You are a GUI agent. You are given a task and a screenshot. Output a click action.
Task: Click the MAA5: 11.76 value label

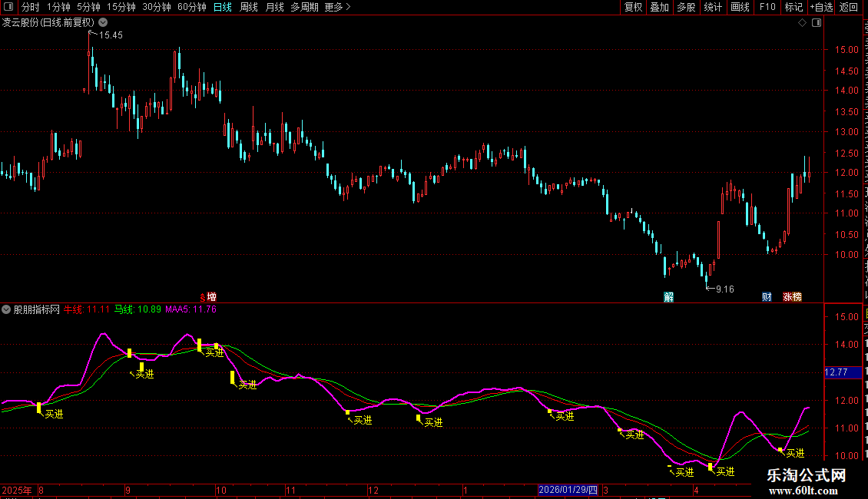click(x=191, y=309)
